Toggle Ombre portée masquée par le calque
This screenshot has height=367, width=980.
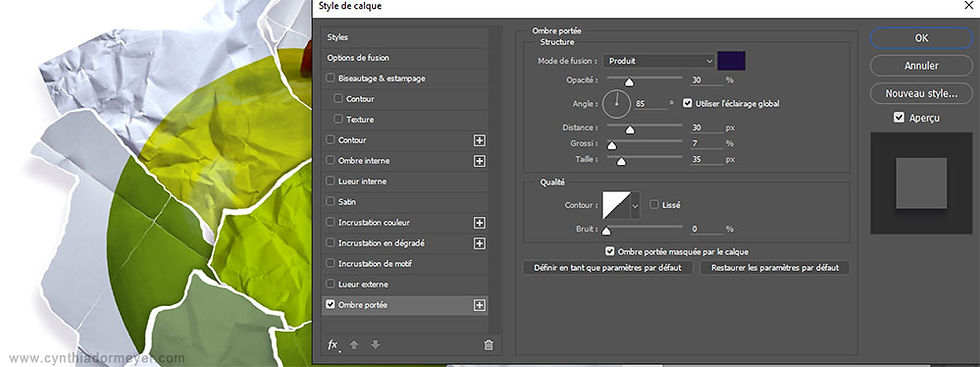tap(610, 251)
